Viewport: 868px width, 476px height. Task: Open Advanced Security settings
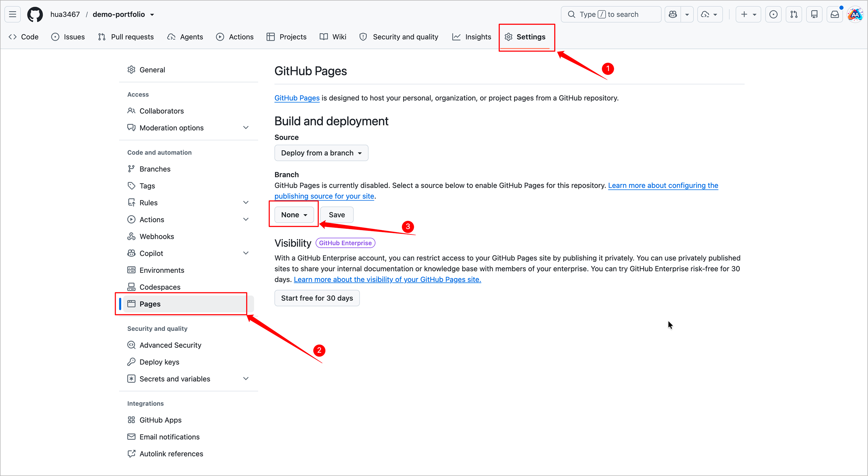189,345
